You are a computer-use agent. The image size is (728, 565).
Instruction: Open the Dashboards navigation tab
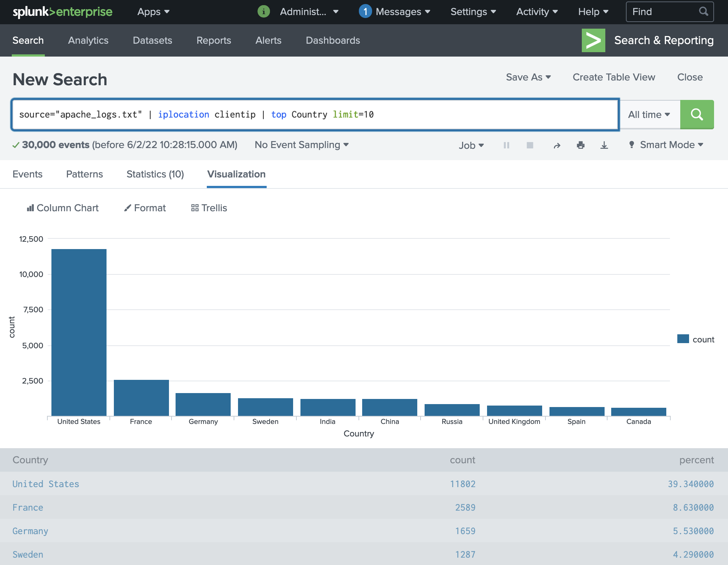click(333, 40)
